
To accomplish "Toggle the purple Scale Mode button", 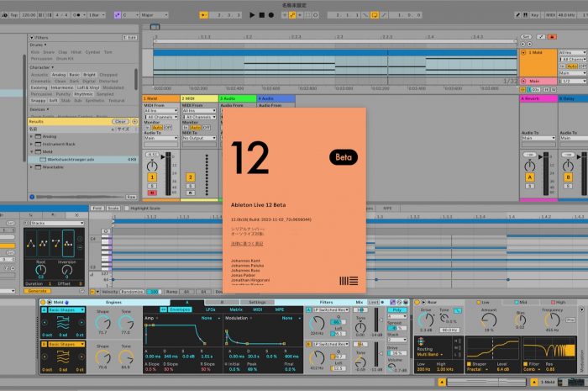I will point(118,15).
